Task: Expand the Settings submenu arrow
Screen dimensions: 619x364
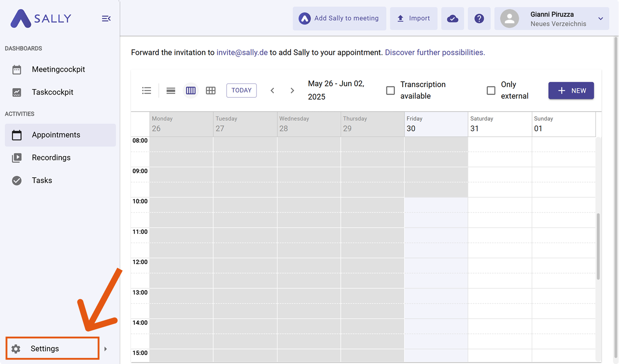Action: coord(105,349)
